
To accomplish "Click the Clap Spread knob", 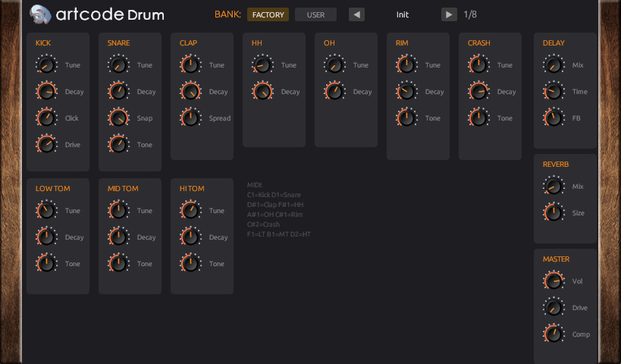I will (x=190, y=118).
